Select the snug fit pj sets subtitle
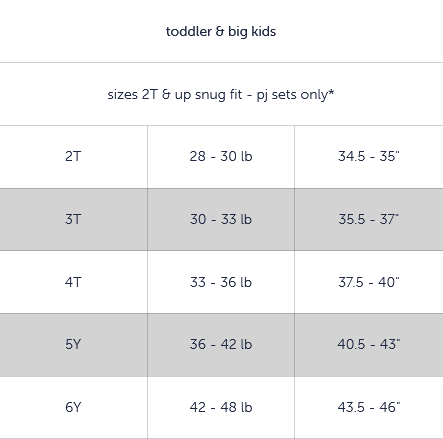Screen dimensions: 443x439 (221, 95)
